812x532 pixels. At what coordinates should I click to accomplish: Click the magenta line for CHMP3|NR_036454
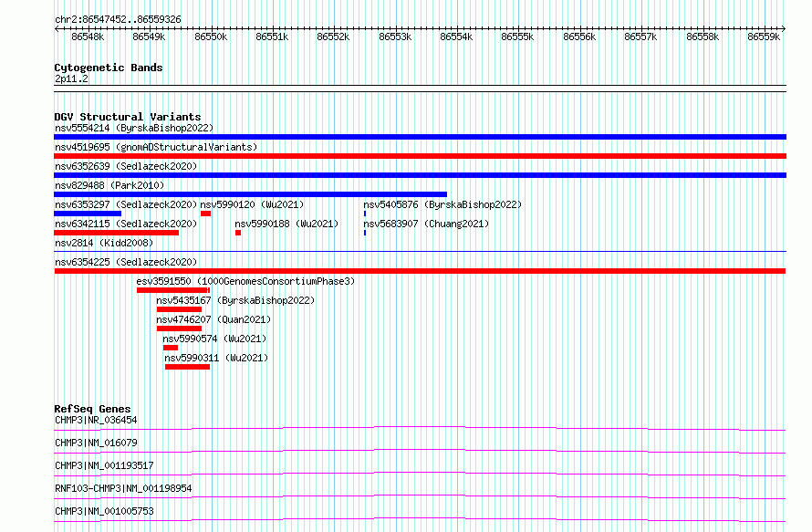coord(420,428)
